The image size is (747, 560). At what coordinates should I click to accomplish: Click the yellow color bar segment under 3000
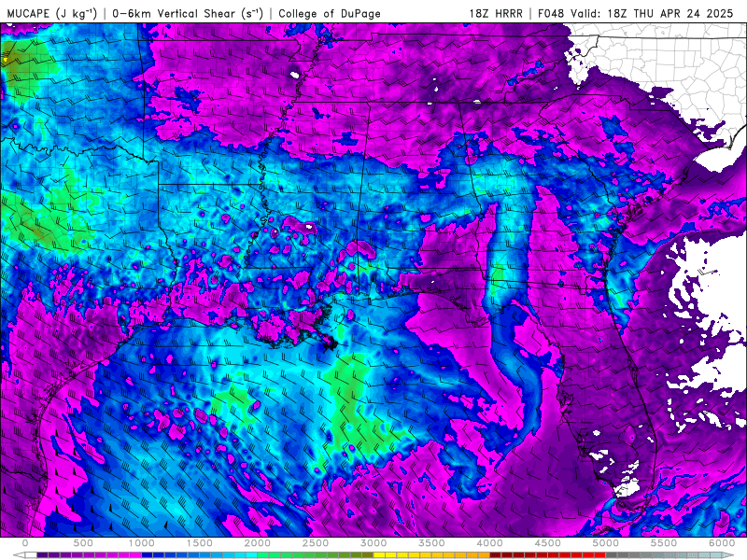[x=379, y=555]
